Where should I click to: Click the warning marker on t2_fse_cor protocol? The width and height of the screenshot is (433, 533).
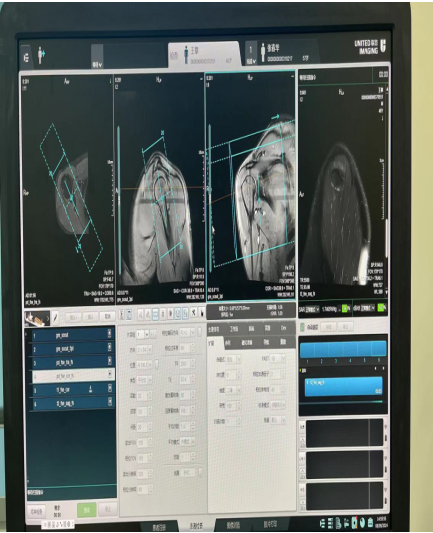coord(90,390)
